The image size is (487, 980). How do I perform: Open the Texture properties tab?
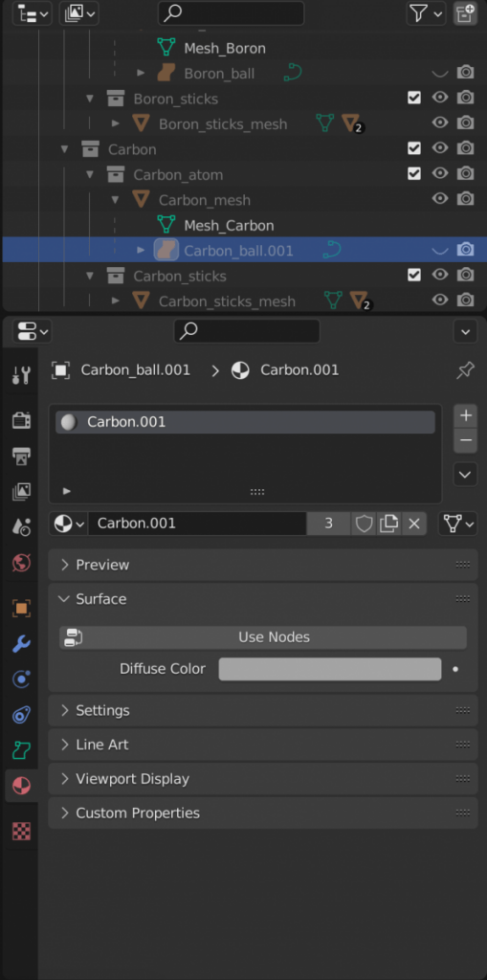click(21, 832)
